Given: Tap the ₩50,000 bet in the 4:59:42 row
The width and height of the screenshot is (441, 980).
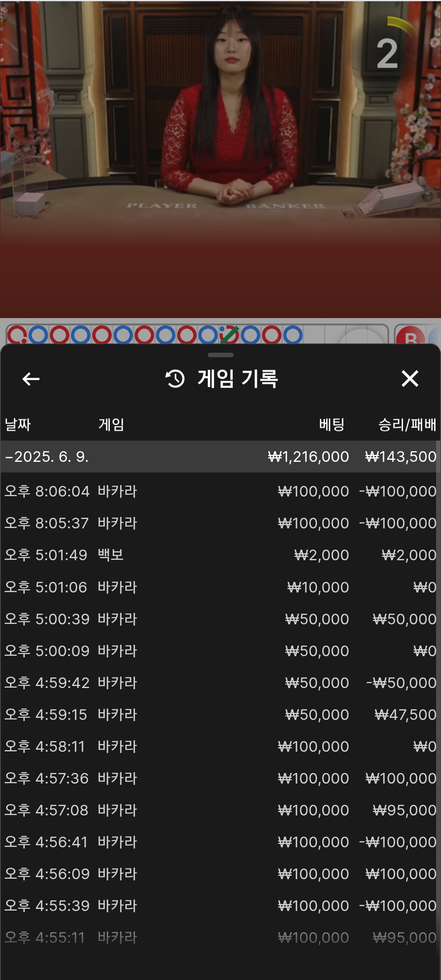Looking at the screenshot, I should pyautogui.click(x=317, y=683).
